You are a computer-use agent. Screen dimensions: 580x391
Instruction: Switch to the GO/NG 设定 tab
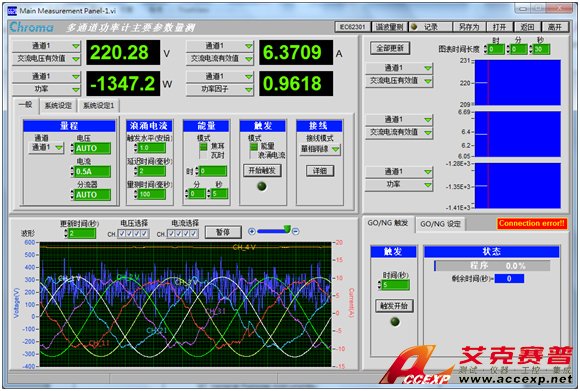pos(440,224)
